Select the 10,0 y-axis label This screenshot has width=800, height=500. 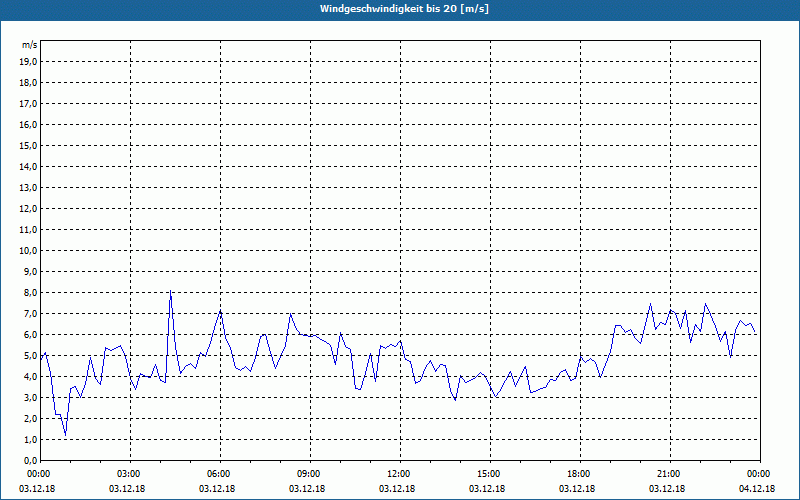[27, 251]
